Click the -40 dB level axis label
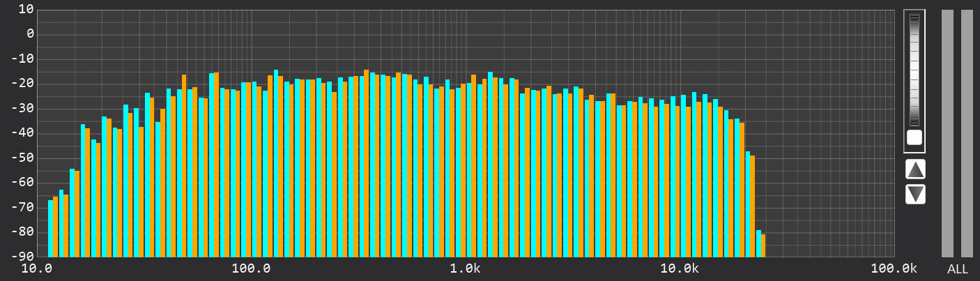 click(22, 132)
